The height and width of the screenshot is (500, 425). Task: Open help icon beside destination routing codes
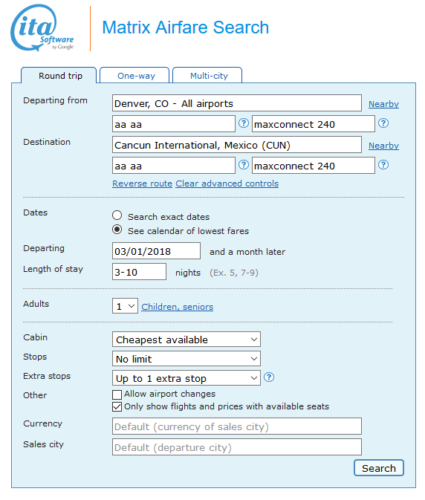(x=244, y=165)
